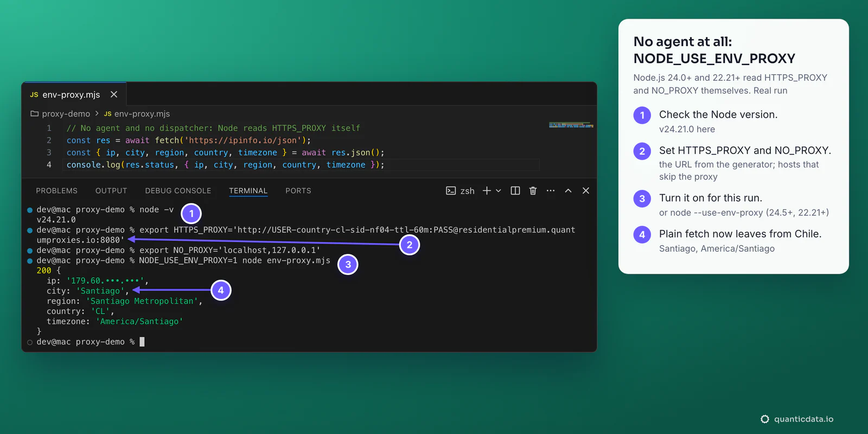Click NODE_USE_ENV_PROXY=1 run command in terminal
Screen dimensions: 868x434
click(x=234, y=260)
